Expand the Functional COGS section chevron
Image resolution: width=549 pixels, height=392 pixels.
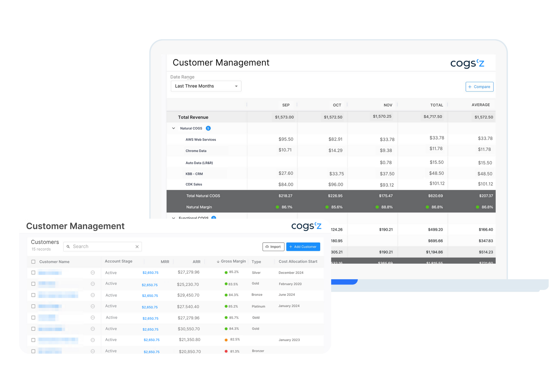(x=173, y=218)
